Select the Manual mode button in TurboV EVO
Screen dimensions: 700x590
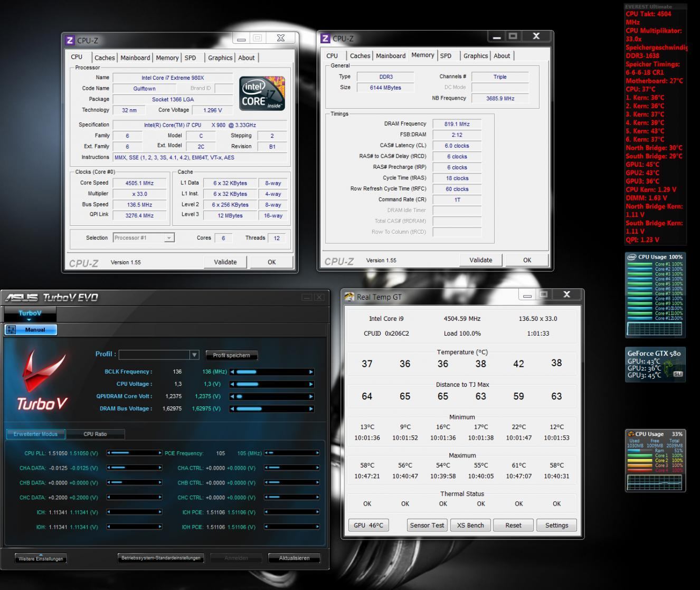click(x=31, y=330)
